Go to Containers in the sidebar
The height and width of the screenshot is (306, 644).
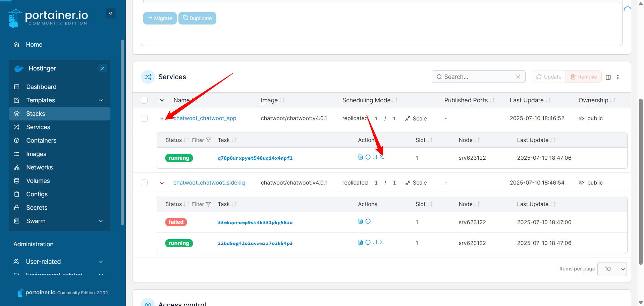[x=41, y=141]
